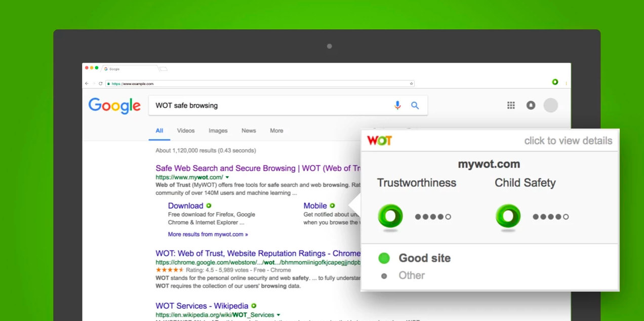
Task: Click WOT rating icon beside WOT Services Wikipedia
Action: coord(254,306)
